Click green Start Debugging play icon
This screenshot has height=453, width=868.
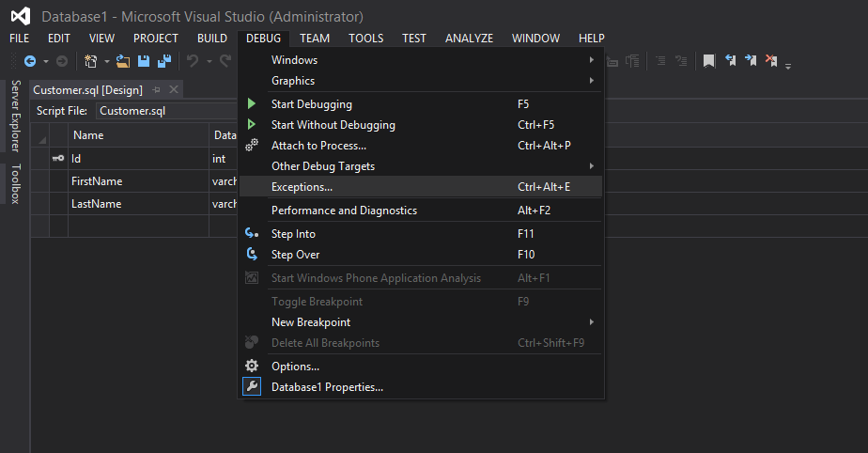coord(252,103)
